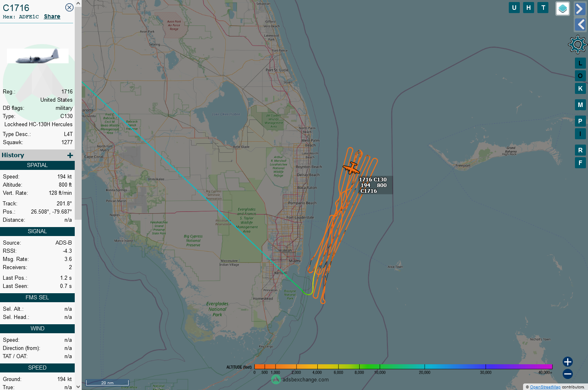The image size is (588, 390).
Task: Zoom in the map with plus button
Action: coord(568,362)
